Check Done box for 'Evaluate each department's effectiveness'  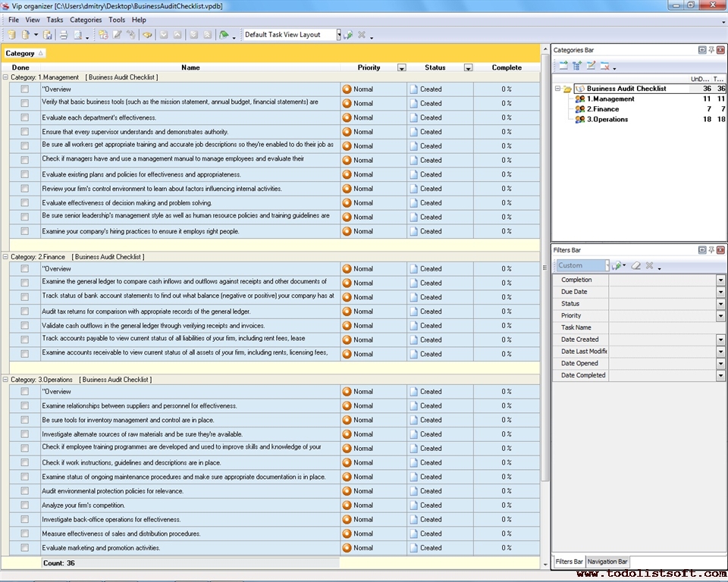[24, 117]
